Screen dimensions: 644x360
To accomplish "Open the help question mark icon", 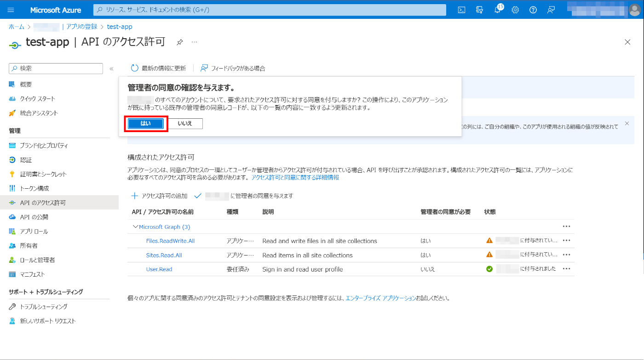I will click(533, 10).
